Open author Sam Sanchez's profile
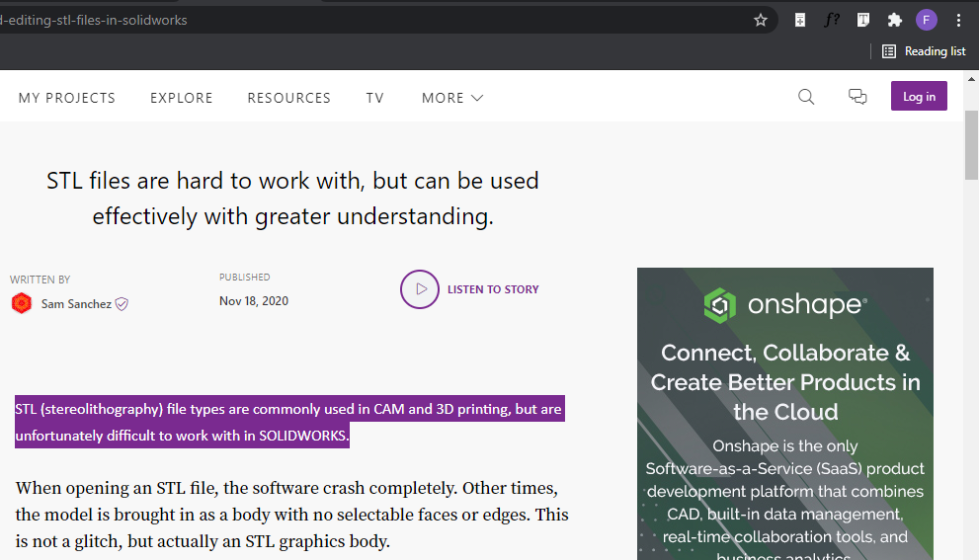The image size is (979, 560). [x=76, y=304]
